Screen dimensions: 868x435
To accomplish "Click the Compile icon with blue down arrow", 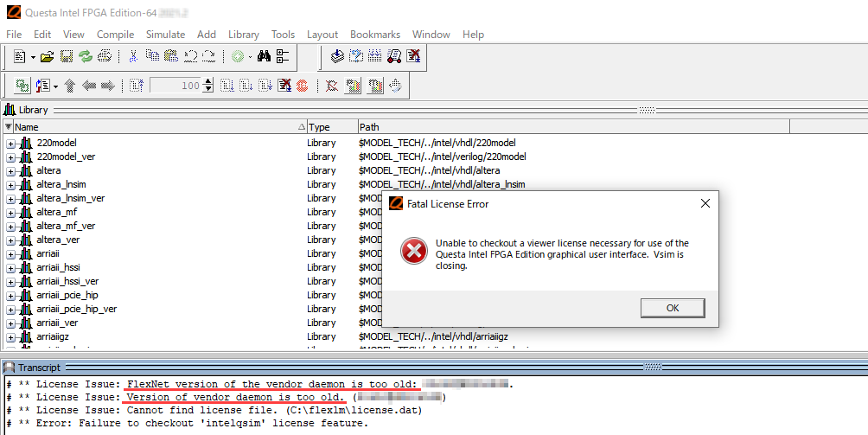I will [x=337, y=56].
